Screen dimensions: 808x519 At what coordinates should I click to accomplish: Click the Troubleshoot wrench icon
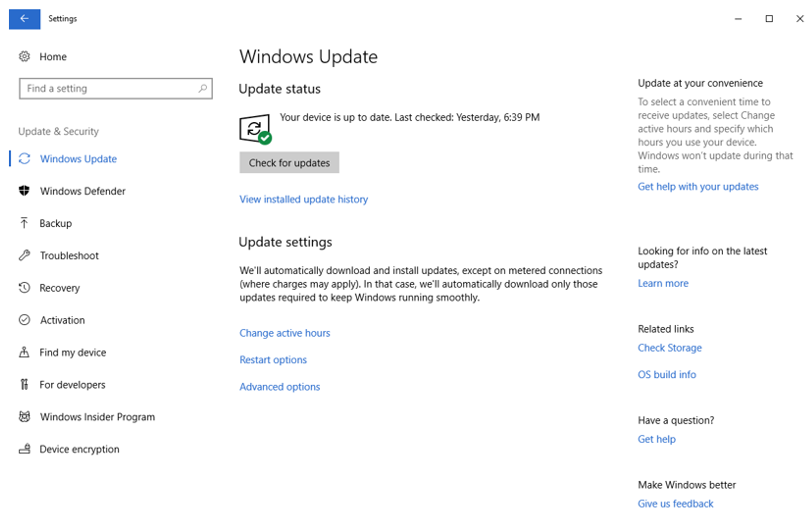pos(25,256)
